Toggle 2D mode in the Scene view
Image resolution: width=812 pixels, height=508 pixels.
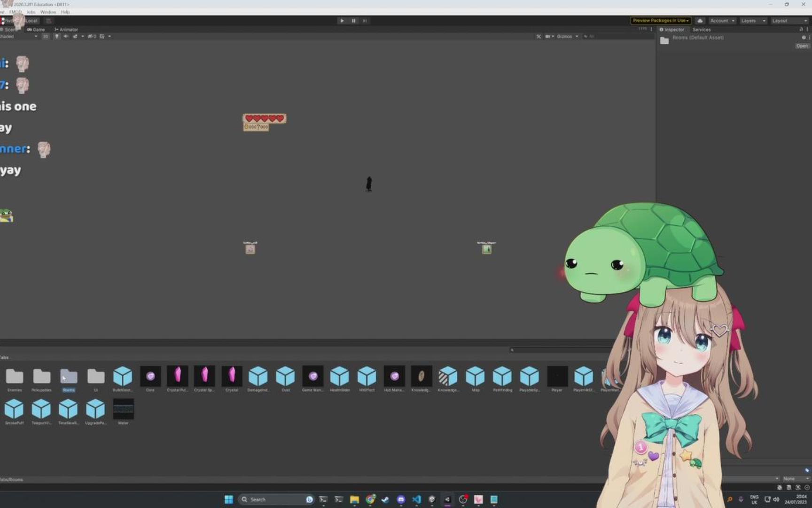pos(45,36)
